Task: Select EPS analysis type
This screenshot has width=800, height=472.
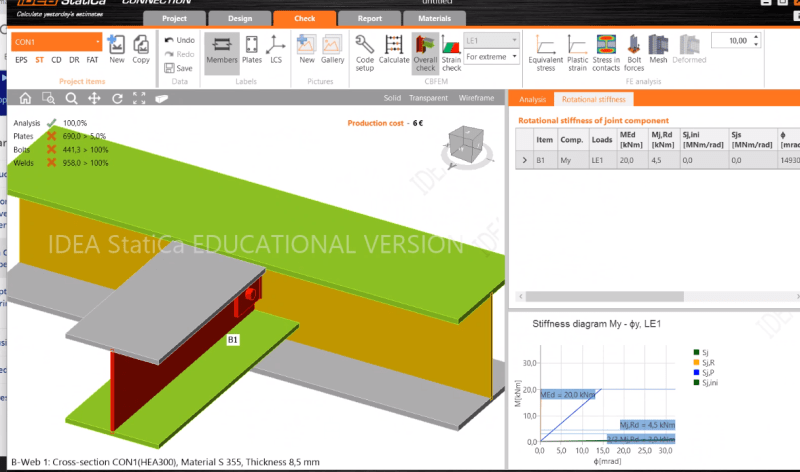Action: (x=21, y=60)
